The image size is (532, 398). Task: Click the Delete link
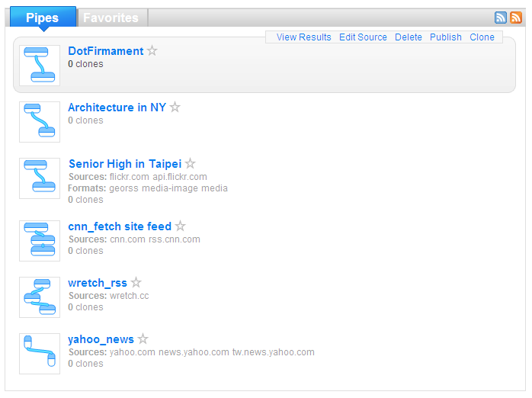coord(409,37)
